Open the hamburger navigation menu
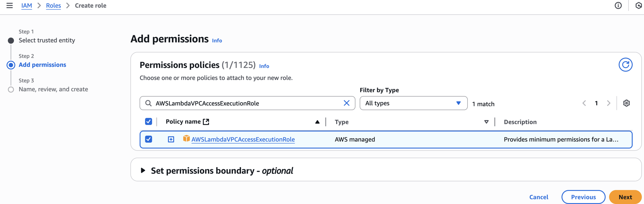 pyautogui.click(x=10, y=5)
